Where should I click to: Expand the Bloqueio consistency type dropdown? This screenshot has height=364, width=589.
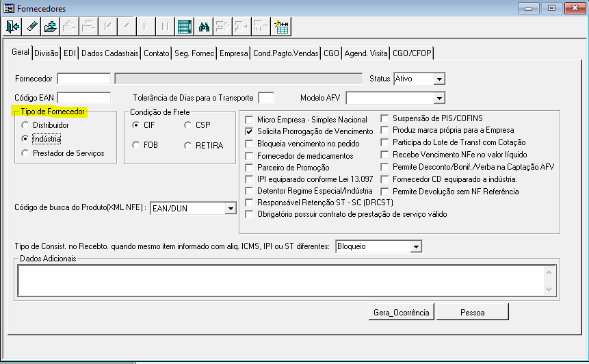[x=416, y=247]
